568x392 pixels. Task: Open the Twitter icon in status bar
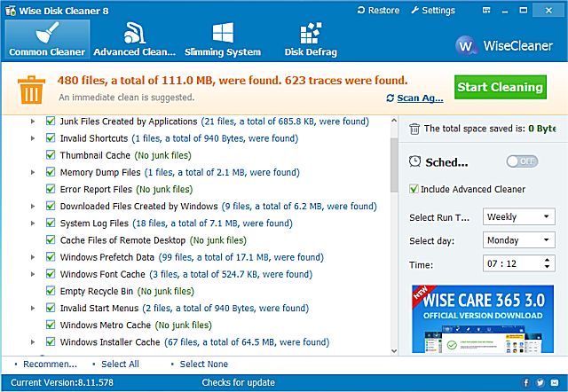[540, 382]
